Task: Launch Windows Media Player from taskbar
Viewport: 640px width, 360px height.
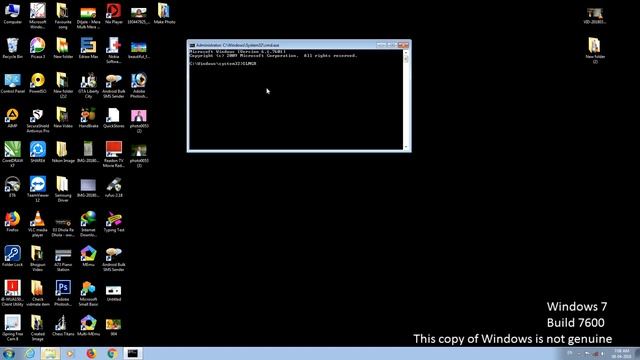Action: point(70,353)
